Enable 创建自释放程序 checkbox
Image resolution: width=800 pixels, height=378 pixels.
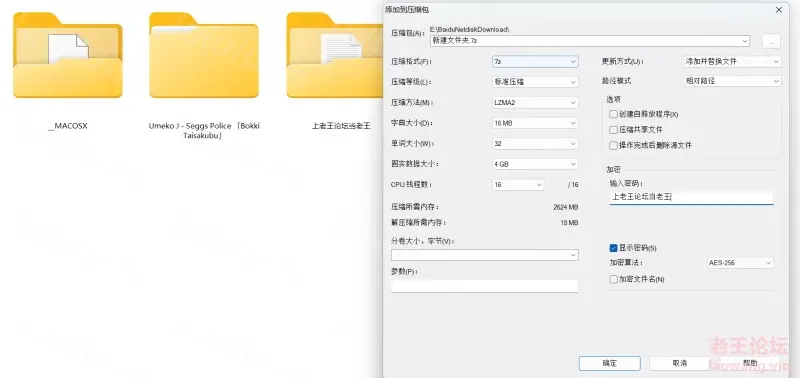613,114
